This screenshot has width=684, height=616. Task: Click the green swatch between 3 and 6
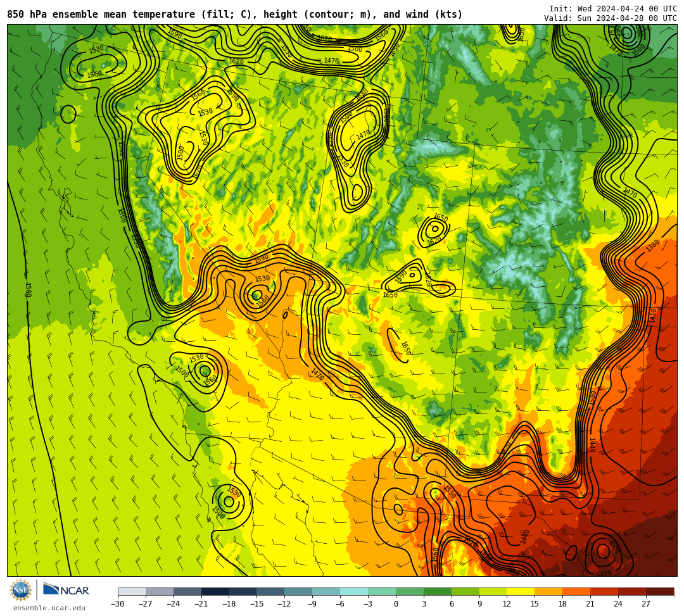tap(438, 591)
